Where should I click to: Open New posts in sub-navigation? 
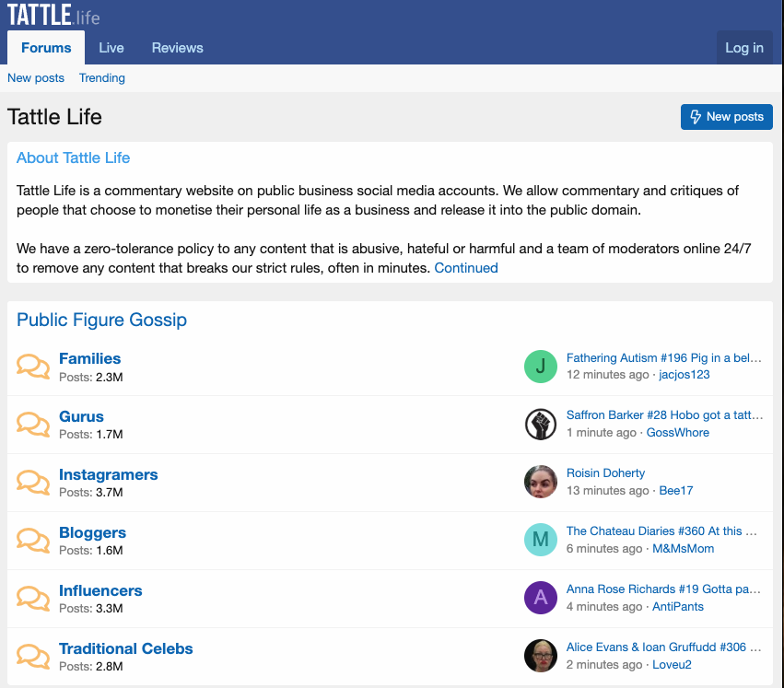coord(36,78)
